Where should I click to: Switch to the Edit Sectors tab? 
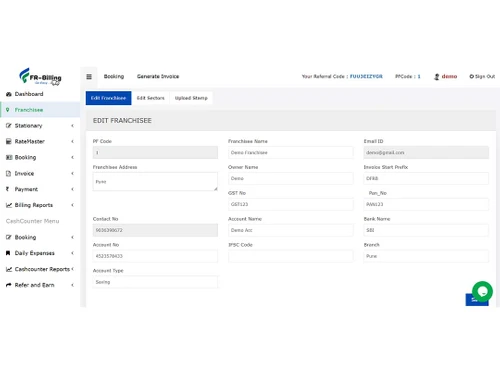pyautogui.click(x=151, y=98)
